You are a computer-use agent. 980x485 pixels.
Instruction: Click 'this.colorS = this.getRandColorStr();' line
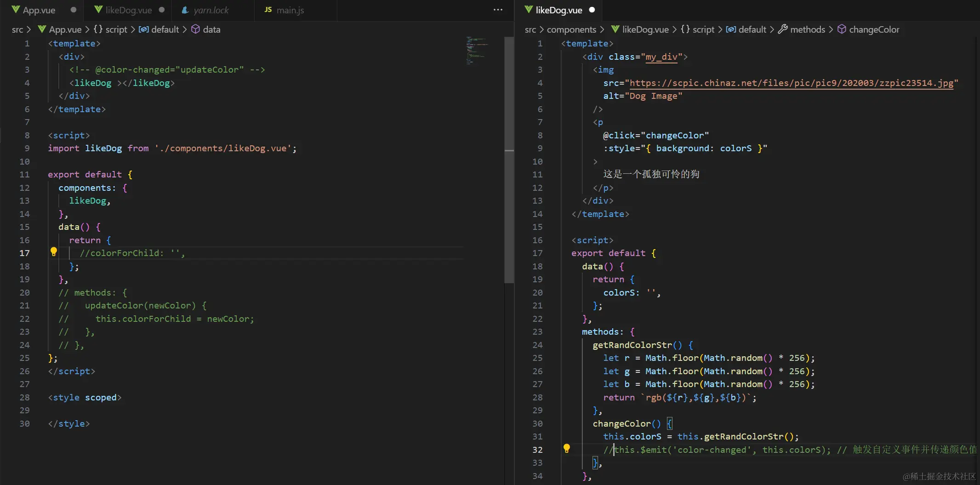pyautogui.click(x=701, y=437)
